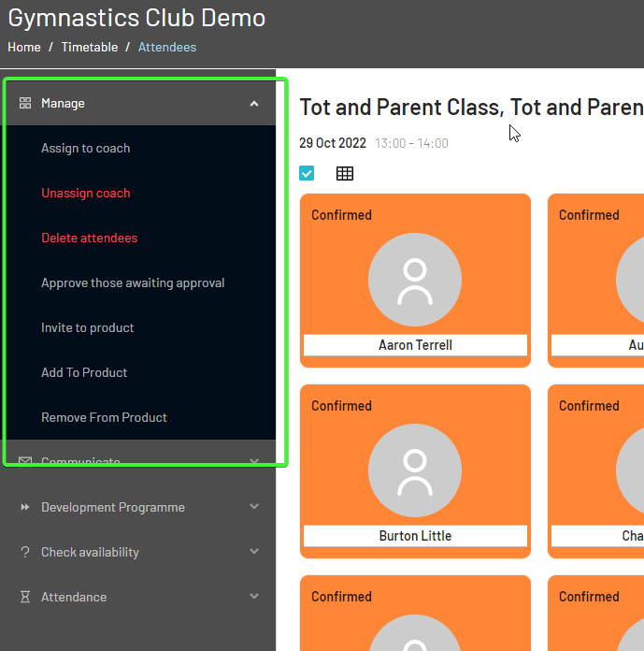The width and height of the screenshot is (644, 651).
Task: Click the Development Programme fast-forward icon
Action: coord(25,507)
